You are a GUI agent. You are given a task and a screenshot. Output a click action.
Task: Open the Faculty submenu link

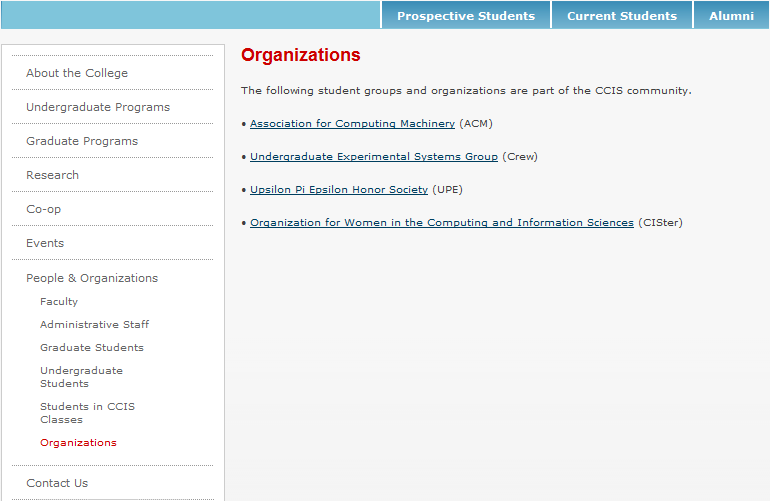(x=59, y=302)
